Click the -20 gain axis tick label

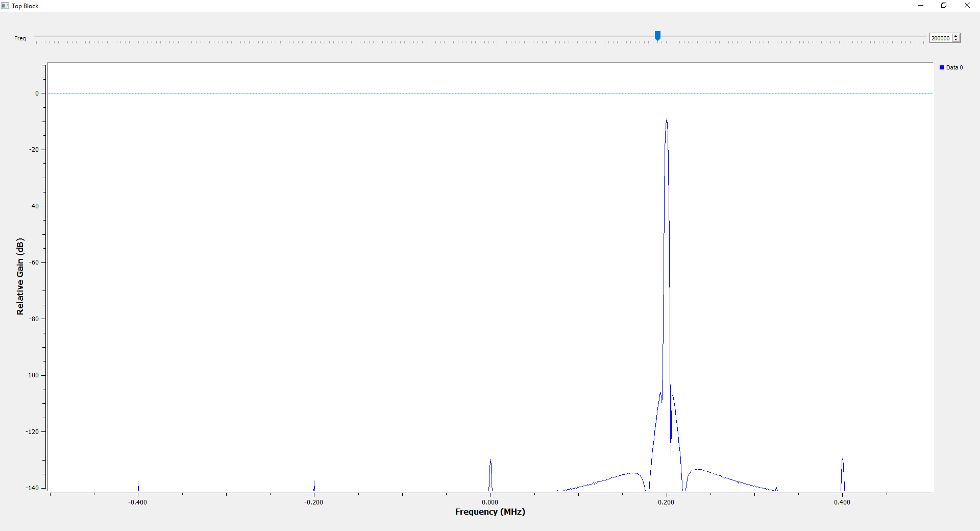click(34, 150)
